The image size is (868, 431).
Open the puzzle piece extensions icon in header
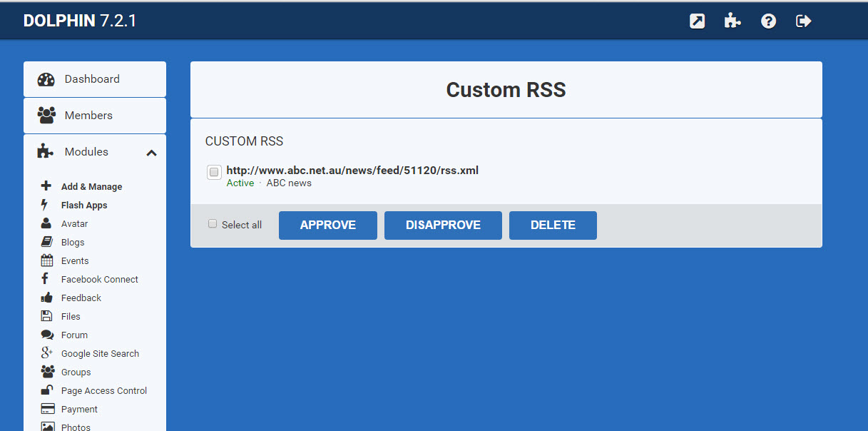(732, 21)
